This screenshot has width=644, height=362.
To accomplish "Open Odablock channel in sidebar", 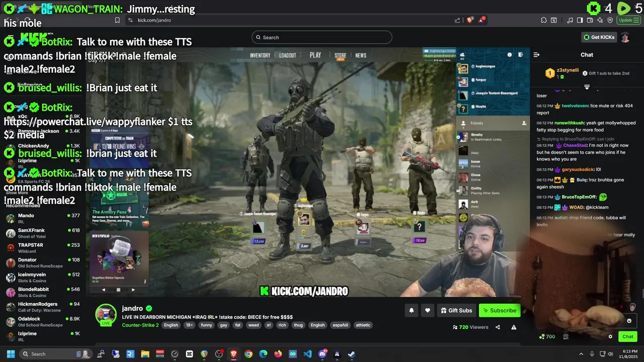I will 43,322.
